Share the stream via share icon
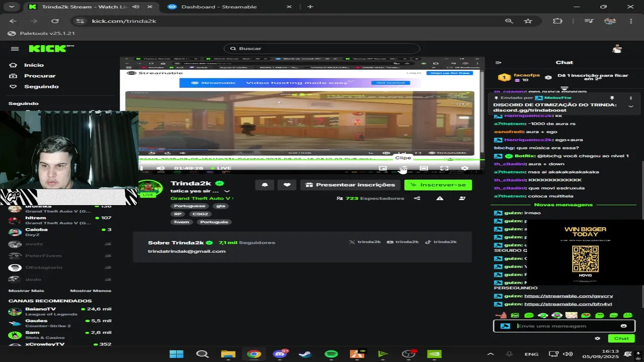Viewport: 644px width, 362px height. tap(417, 199)
